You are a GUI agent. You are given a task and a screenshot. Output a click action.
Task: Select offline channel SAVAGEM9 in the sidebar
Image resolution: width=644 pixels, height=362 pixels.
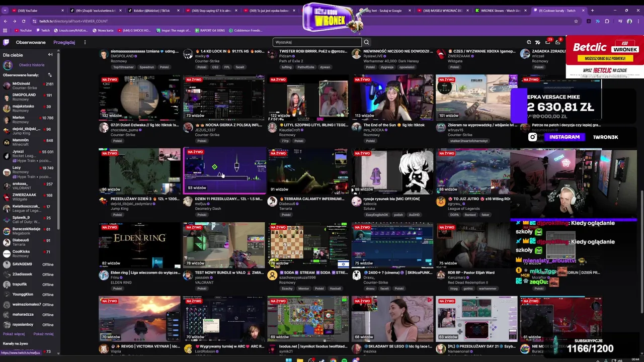[28, 264]
